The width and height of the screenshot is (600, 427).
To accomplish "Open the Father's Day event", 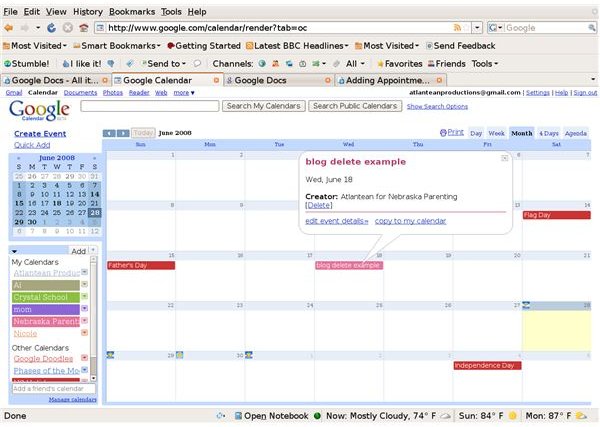I will [141, 265].
